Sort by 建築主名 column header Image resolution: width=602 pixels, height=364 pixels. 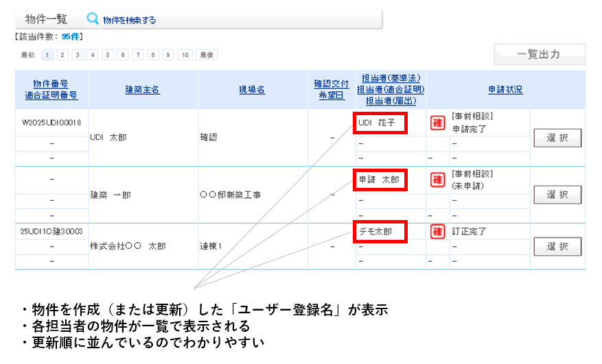[x=143, y=90]
